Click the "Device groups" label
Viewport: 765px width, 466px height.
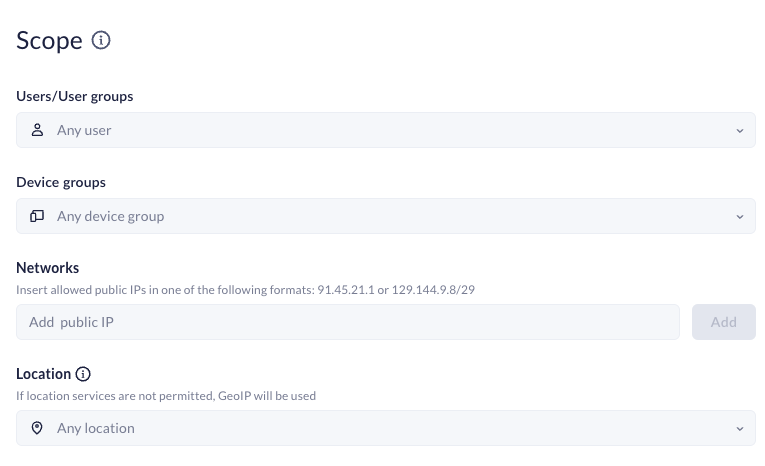[61, 183]
